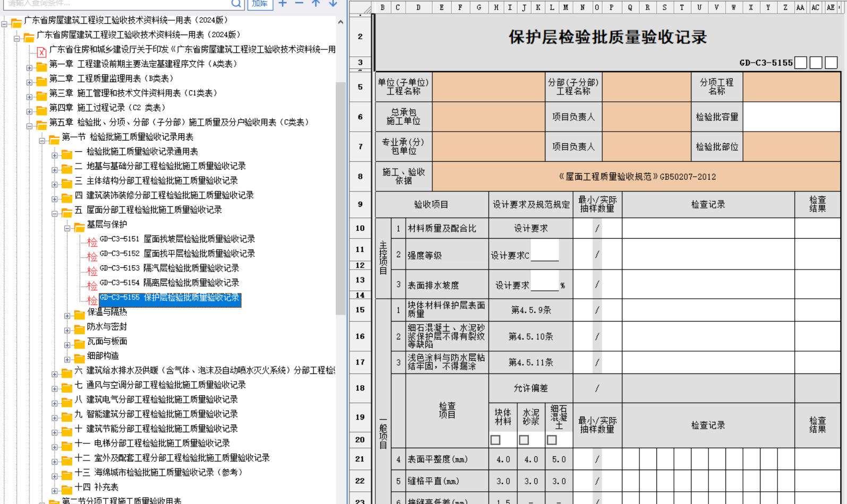Check the 块体材料 checkbox
This screenshot has width=847, height=504.
click(495, 440)
